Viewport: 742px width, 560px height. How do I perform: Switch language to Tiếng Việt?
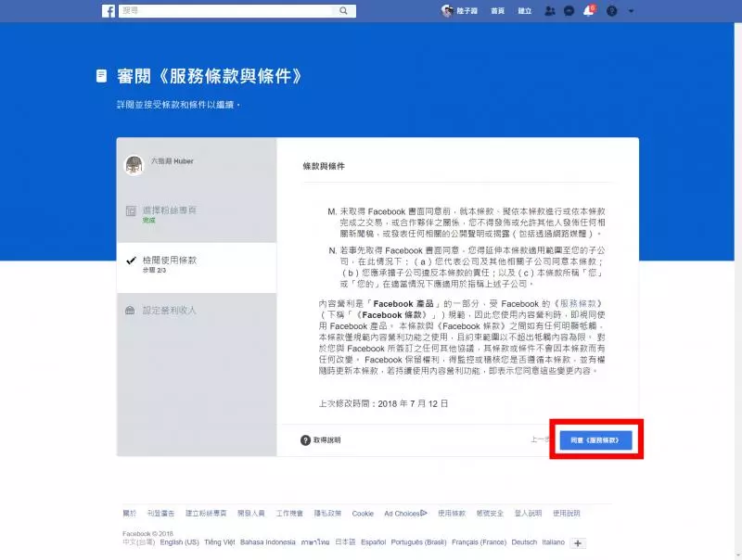220,542
